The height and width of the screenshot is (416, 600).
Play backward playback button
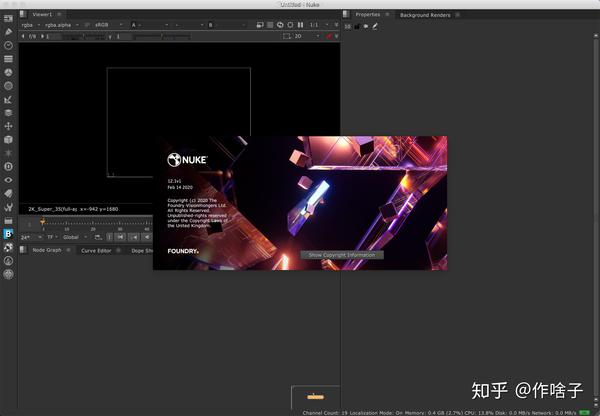click(x=147, y=237)
